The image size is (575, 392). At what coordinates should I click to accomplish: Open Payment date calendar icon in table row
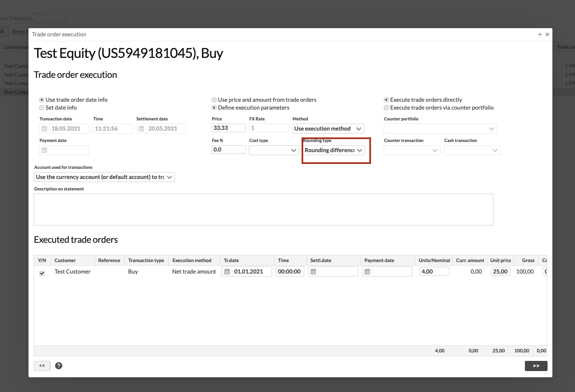[x=367, y=272]
